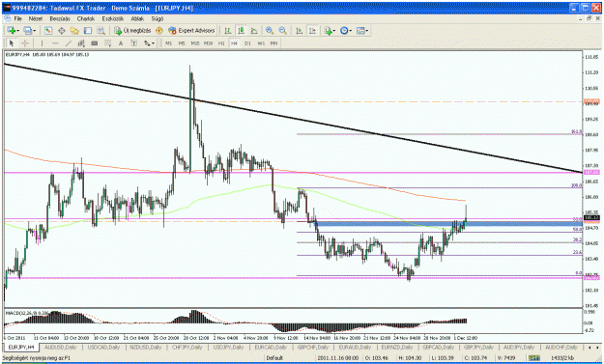Screen dimensions: 604x364
Task: Open the Beszúrás menu
Action: (60, 18)
